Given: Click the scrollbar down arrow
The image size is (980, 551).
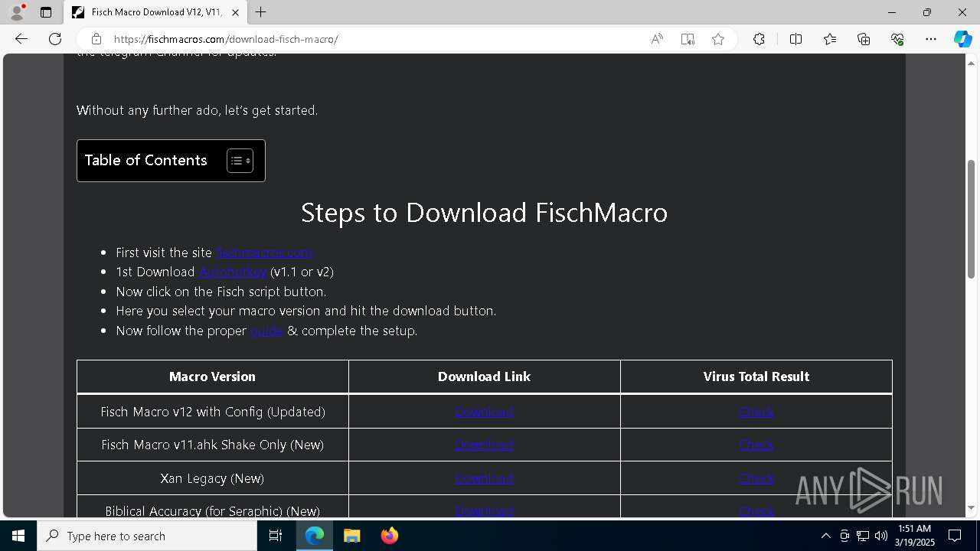Looking at the screenshot, I should pyautogui.click(x=972, y=507).
